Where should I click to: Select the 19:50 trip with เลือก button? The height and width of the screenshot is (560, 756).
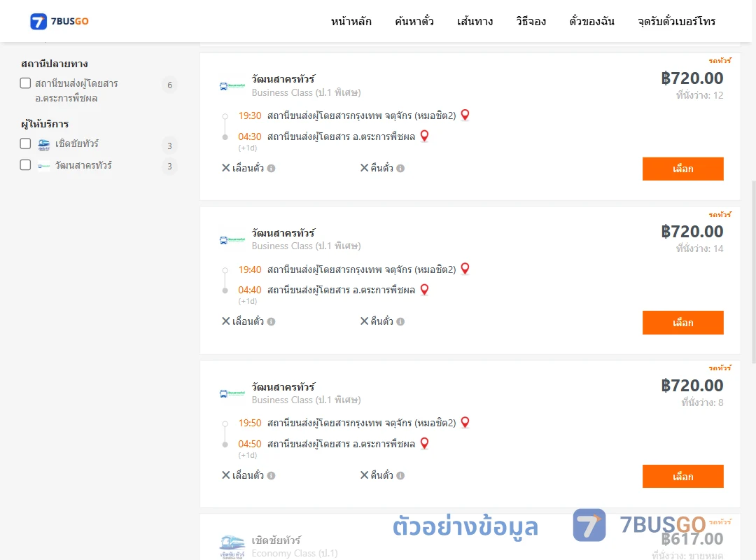tap(682, 477)
